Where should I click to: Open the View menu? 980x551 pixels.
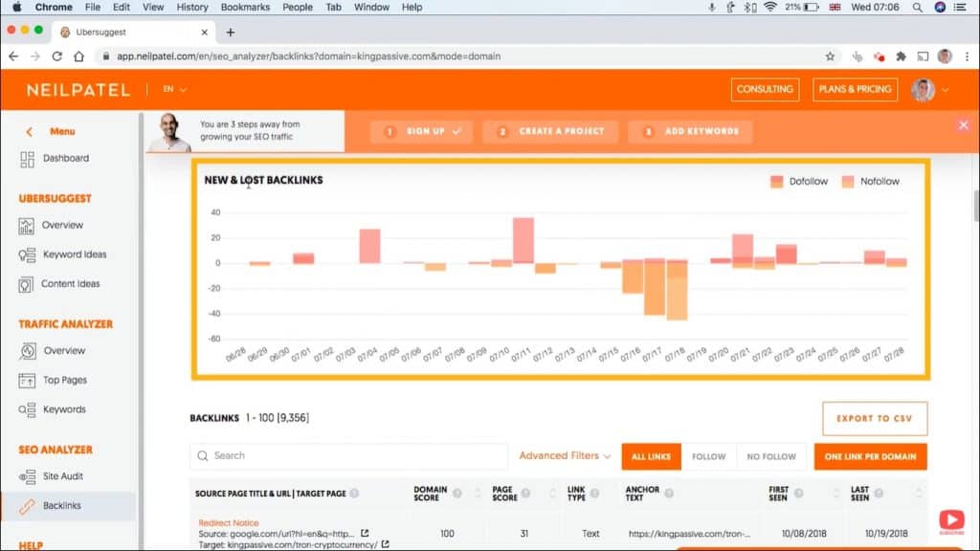pyautogui.click(x=152, y=8)
